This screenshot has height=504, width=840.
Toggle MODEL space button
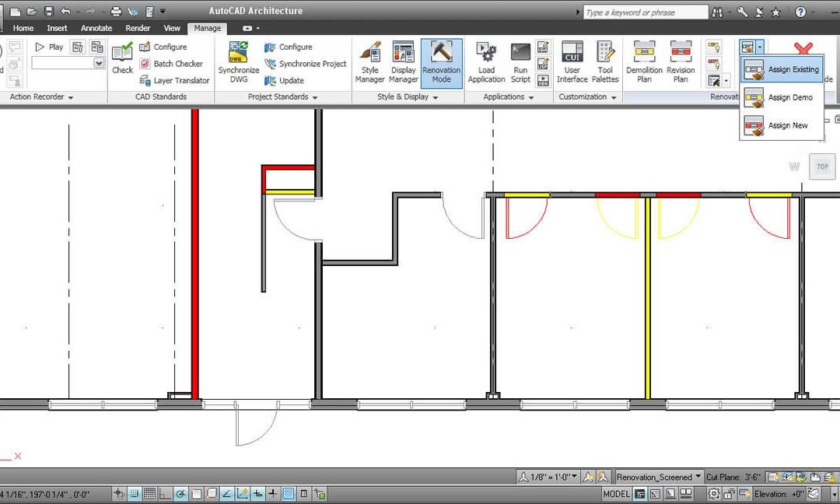[x=616, y=493]
